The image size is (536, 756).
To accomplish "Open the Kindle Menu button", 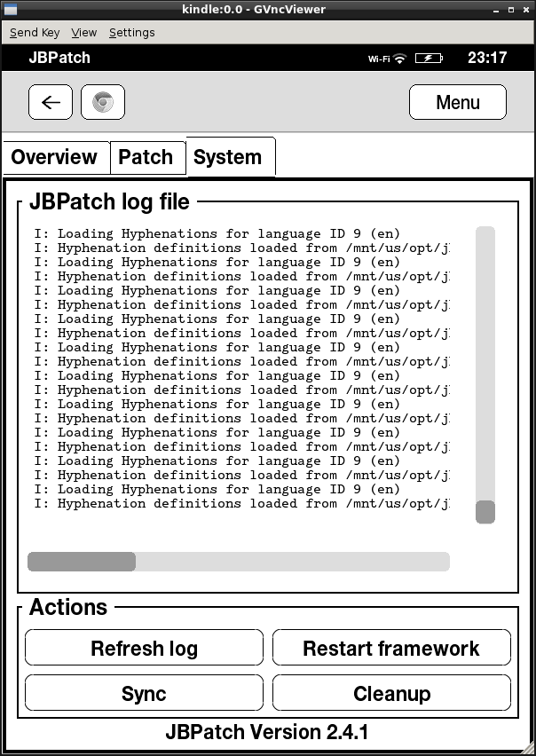I will [x=458, y=102].
